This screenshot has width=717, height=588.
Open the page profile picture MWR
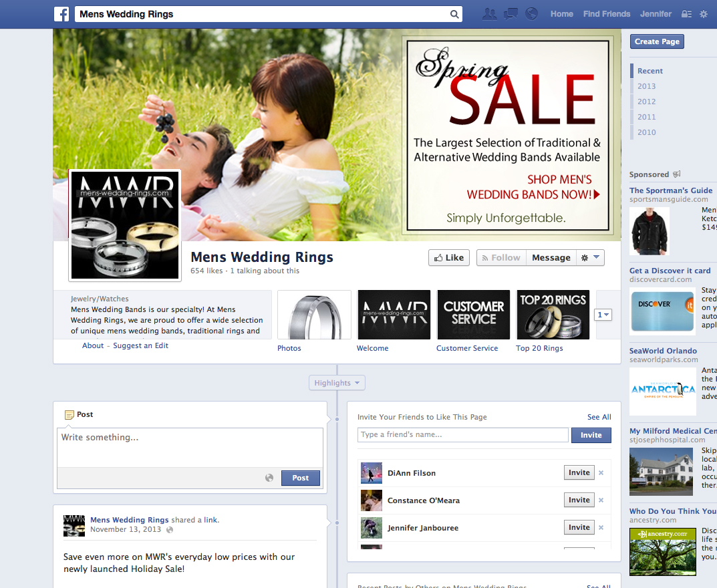click(x=125, y=225)
